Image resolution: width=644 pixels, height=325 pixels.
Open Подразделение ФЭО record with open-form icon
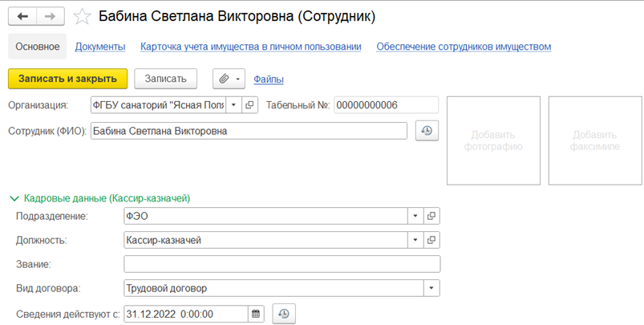pyautogui.click(x=431, y=216)
